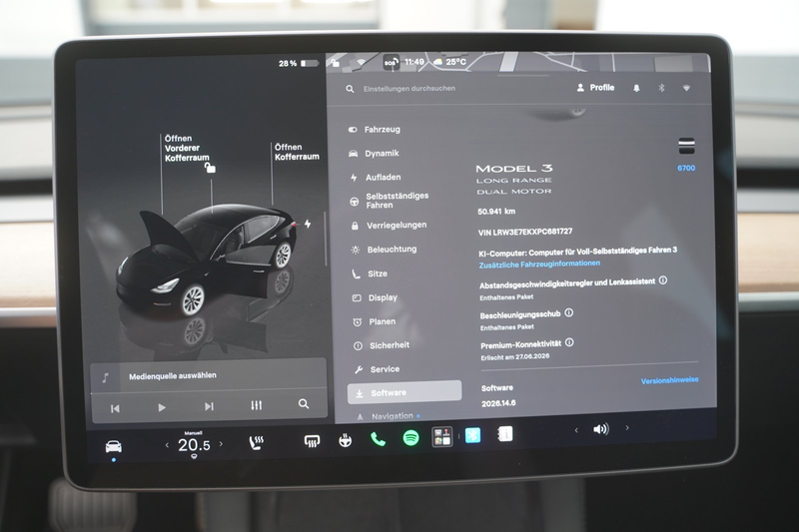Open the Navigation settings entry
The height and width of the screenshot is (532, 799).
tap(389, 416)
